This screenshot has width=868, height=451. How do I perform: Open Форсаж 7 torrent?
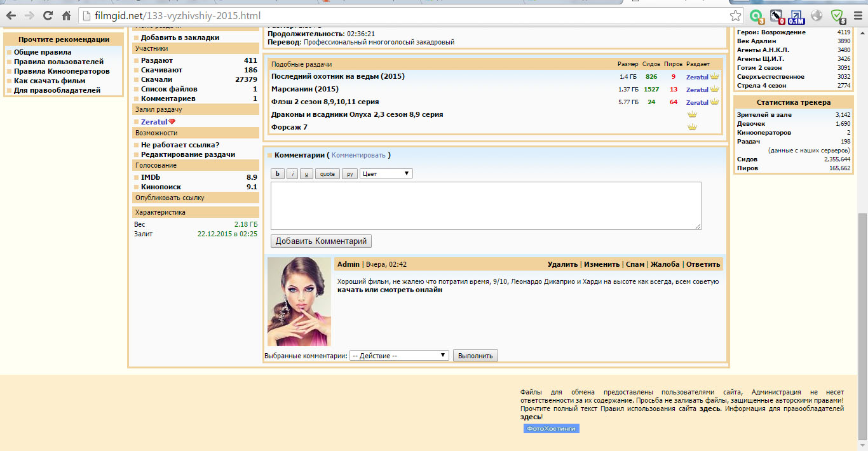click(x=289, y=127)
